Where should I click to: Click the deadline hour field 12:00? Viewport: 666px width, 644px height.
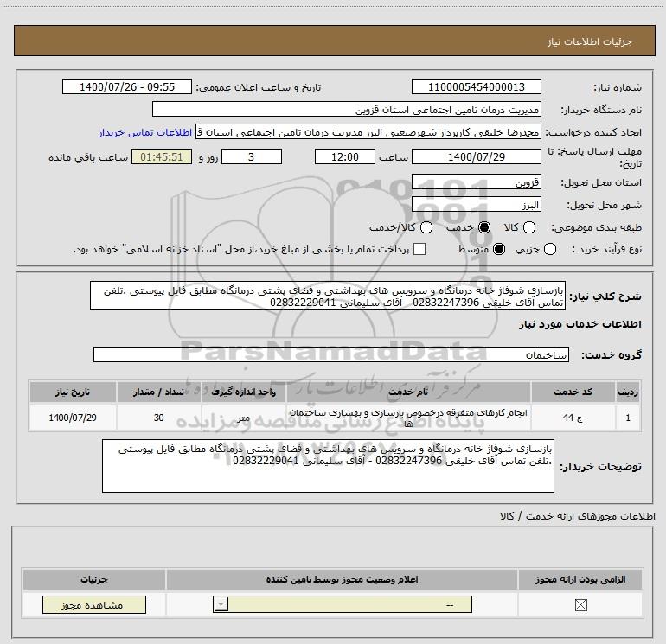345,156
